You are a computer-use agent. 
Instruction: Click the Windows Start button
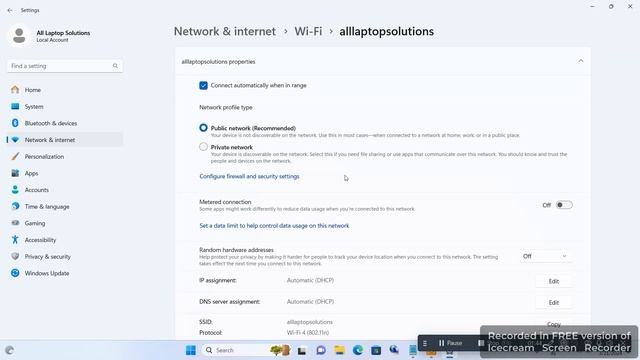(191, 350)
